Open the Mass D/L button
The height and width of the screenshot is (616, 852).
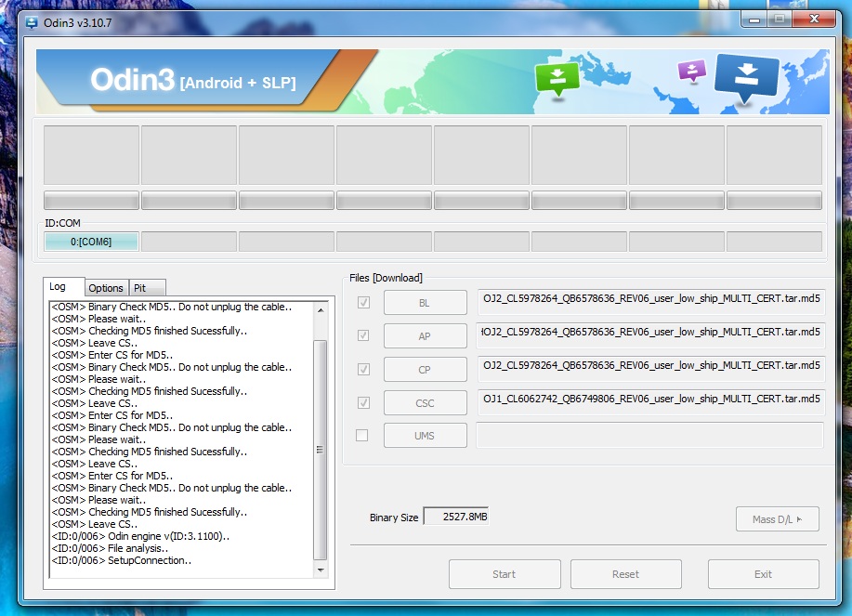778,519
